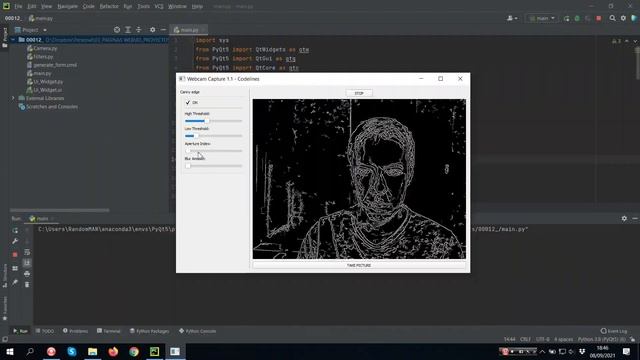
Task: Select Ui_Widget.py in project tree
Action: [x=45, y=82]
